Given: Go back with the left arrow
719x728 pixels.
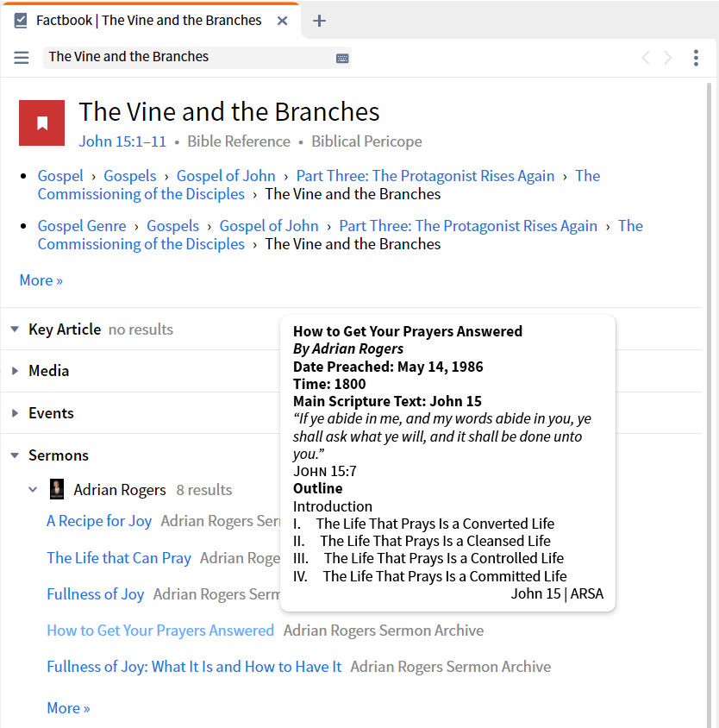Looking at the screenshot, I should coord(645,58).
